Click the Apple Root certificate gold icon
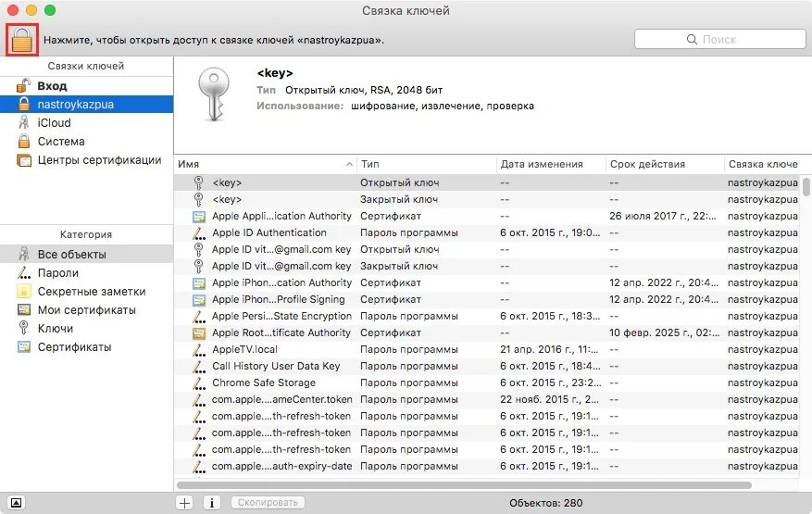Viewport: 812px width, 514px height. [199, 333]
